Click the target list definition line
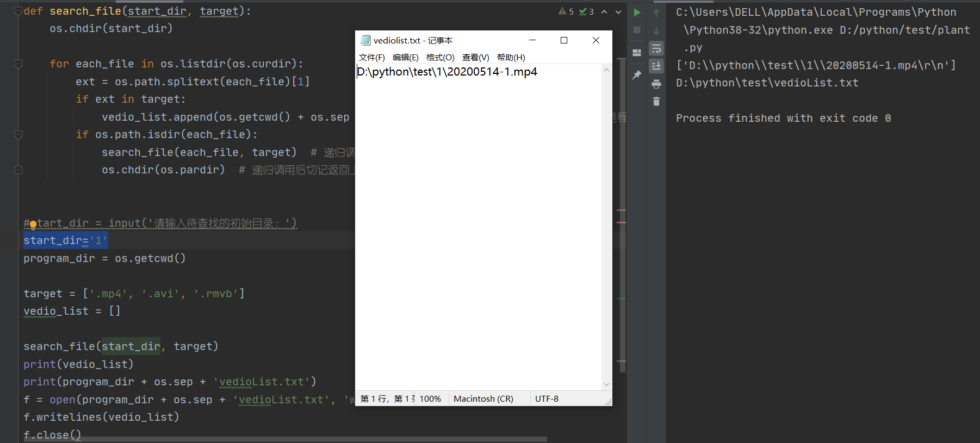 pyautogui.click(x=134, y=294)
